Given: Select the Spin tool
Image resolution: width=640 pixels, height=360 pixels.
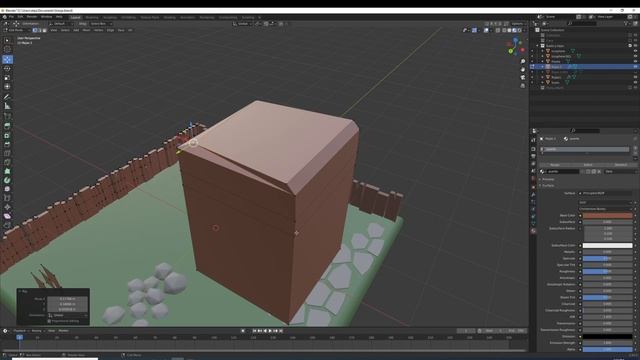Looking at the screenshot, I should tap(7, 180).
